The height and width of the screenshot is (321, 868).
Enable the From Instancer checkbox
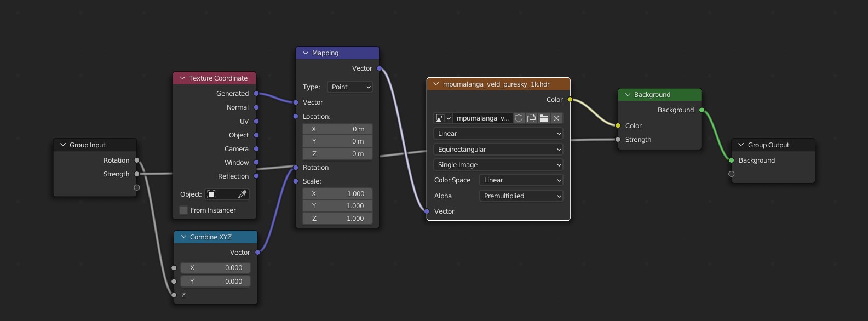tap(184, 210)
